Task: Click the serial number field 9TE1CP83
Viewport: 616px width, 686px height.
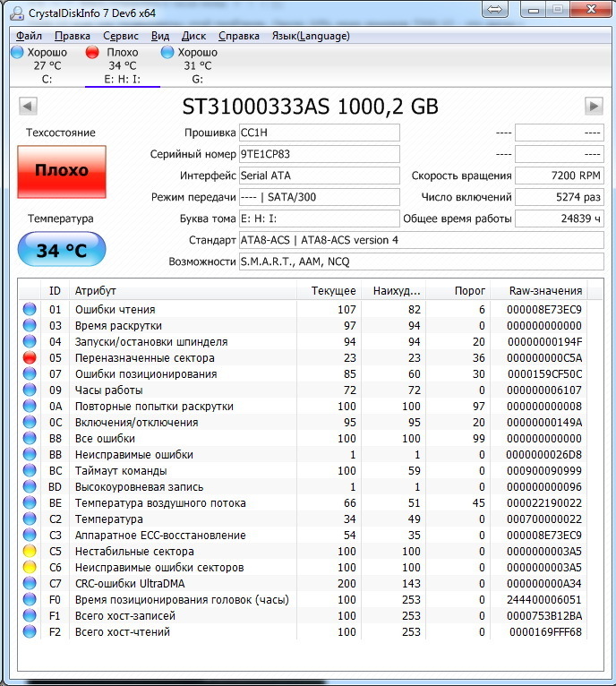Action: [320, 154]
